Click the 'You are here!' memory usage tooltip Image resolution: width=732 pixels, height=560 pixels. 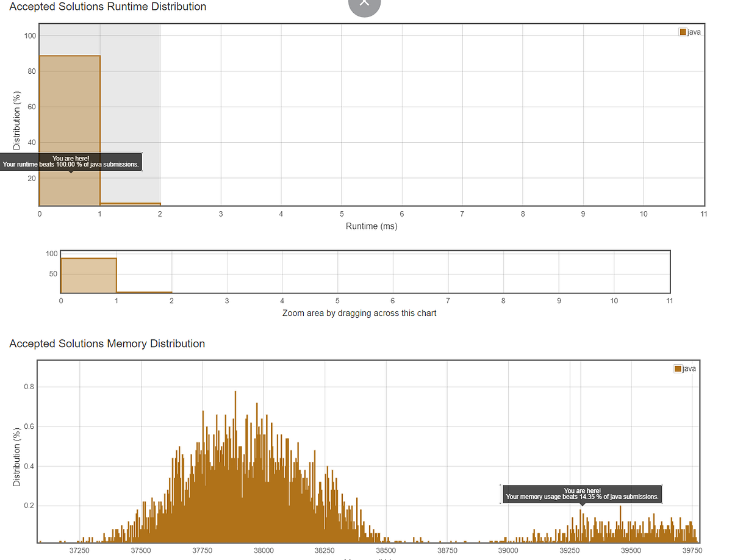tap(581, 493)
